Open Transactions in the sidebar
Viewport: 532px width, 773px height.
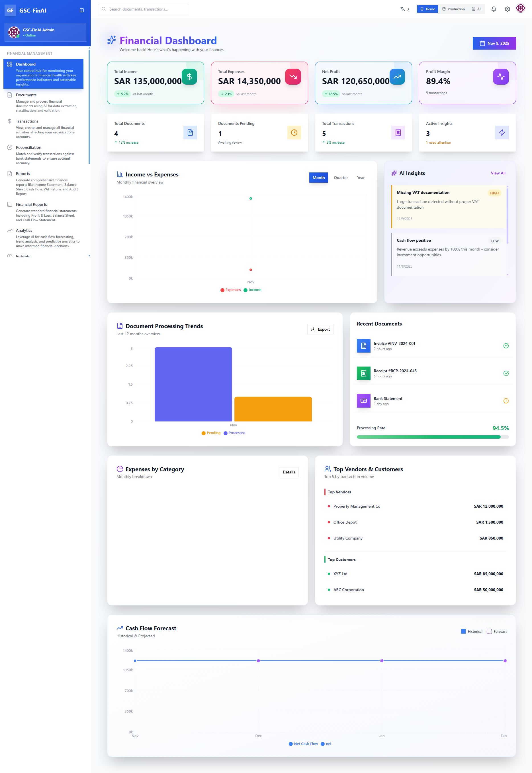click(x=43, y=129)
